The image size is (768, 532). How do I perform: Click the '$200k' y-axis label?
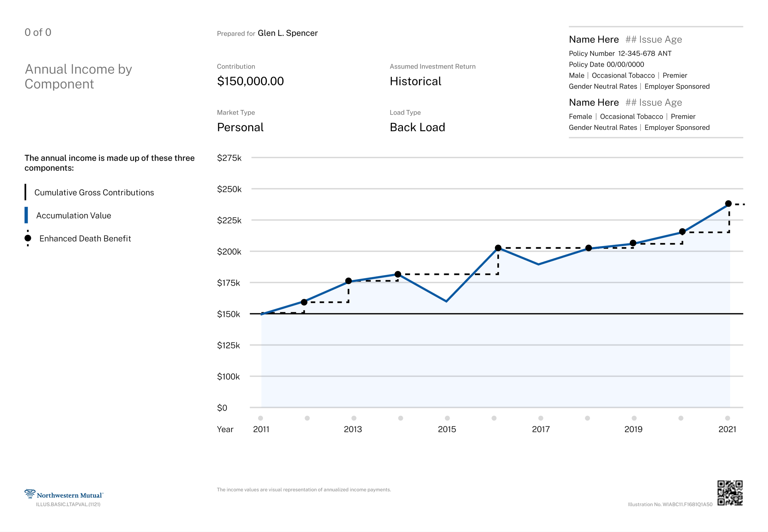pos(229,251)
